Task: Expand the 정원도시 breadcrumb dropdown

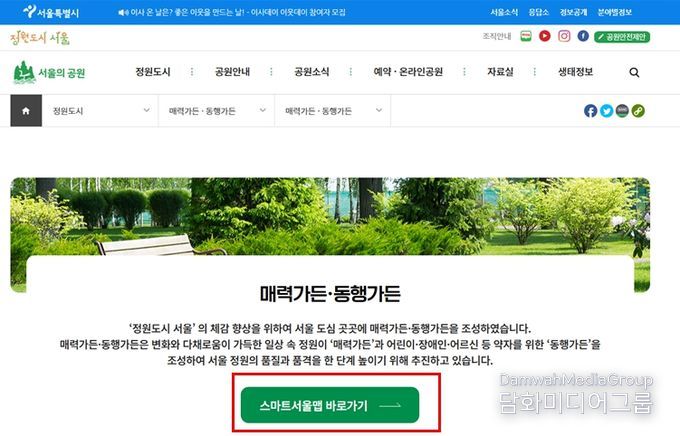Action: pyautogui.click(x=100, y=111)
